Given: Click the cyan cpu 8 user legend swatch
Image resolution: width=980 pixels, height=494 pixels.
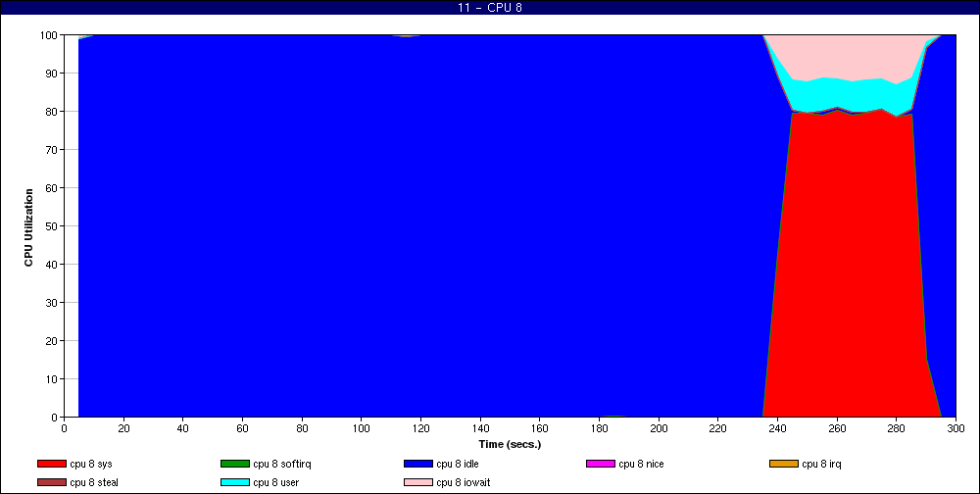Looking at the screenshot, I should 235,483.
